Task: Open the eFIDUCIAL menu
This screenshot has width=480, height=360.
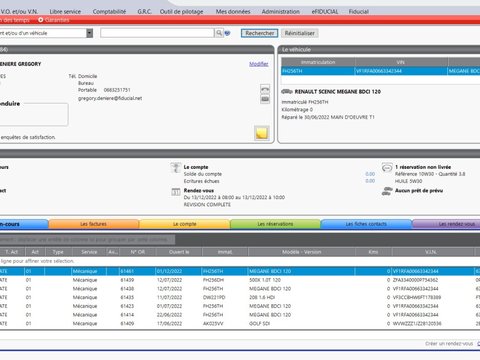Action: click(x=325, y=12)
